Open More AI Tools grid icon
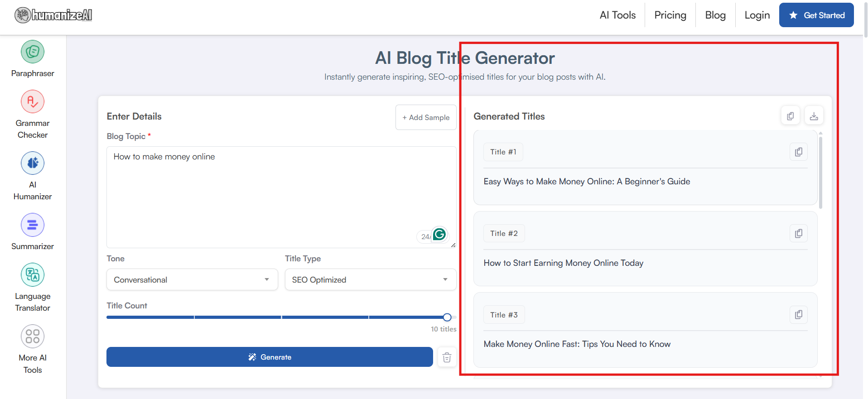Viewport: 868px width, 399px height. pyautogui.click(x=33, y=337)
